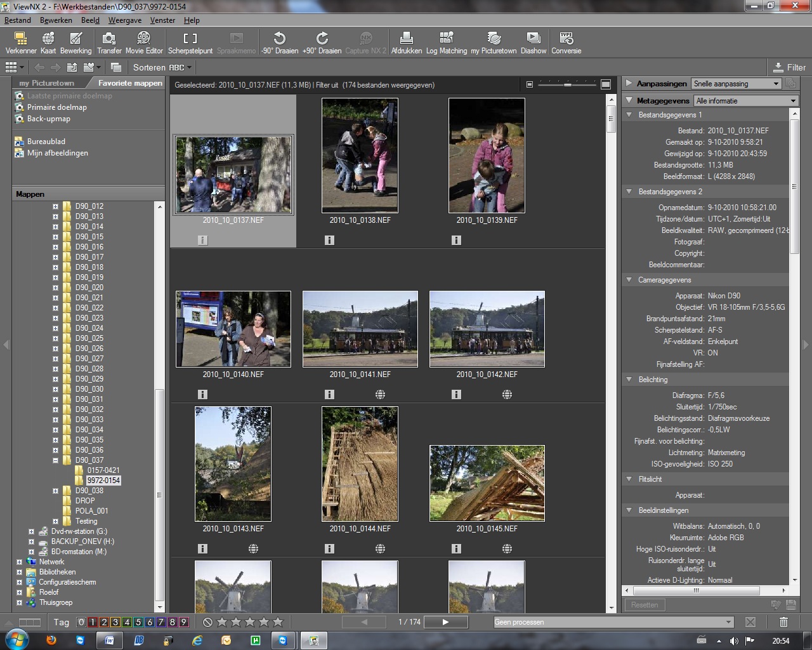
Task: Open the Conversie file converter
Action: click(566, 43)
